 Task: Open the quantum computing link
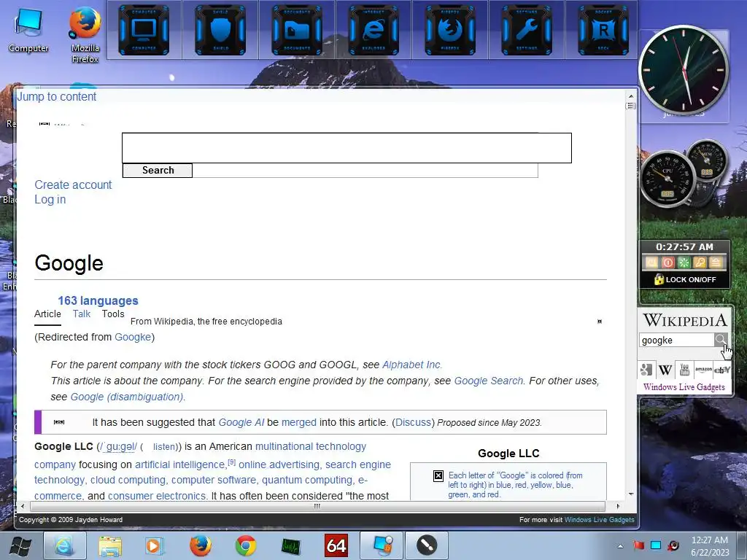tap(307, 480)
